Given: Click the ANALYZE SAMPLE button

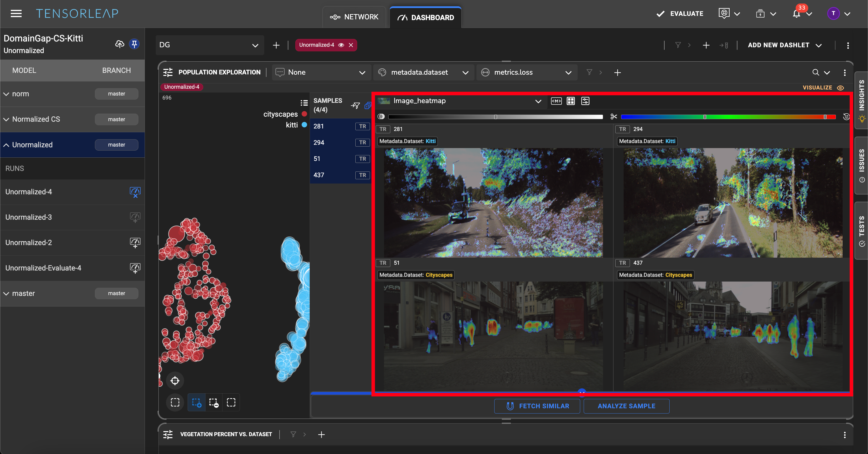Looking at the screenshot, I should pyautogui.click(x=626, y=406).
